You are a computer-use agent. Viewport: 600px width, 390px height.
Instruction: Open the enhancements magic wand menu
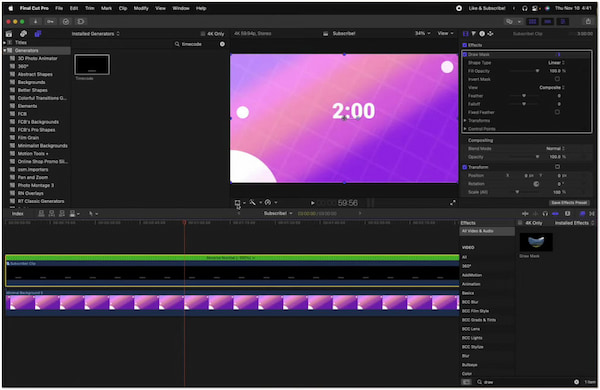[x=253, y=202]
